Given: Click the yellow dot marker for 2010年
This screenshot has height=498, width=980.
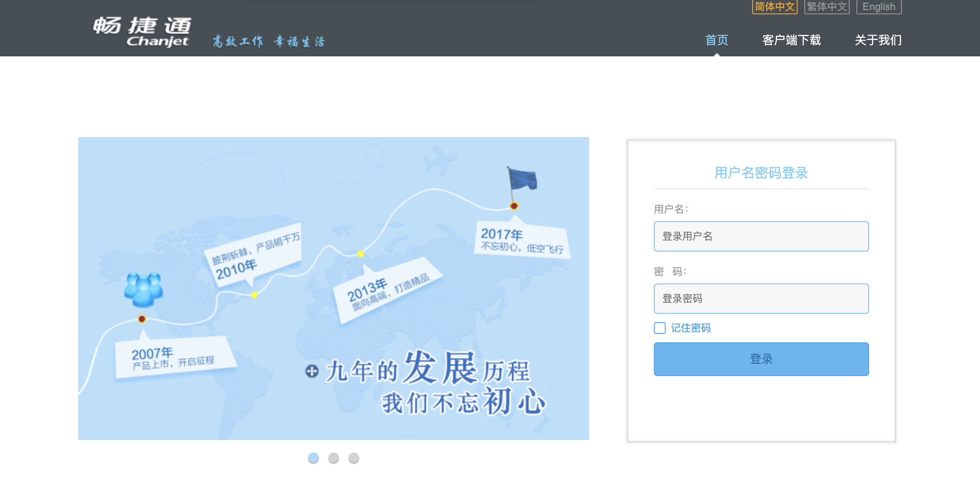Looking at the screenshot, I should click(x=254, y=295).
